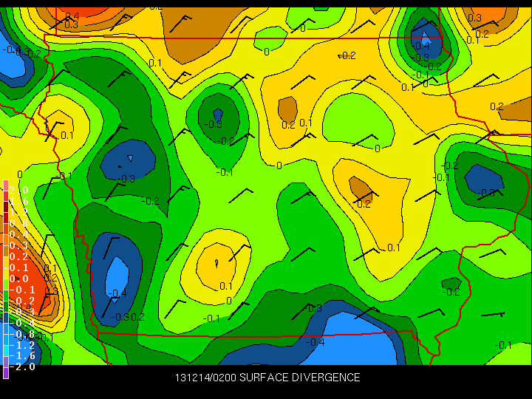Click the 0.2 label at far right edge
The width and height of the screenshot is (532, 399).
[497, 106]
